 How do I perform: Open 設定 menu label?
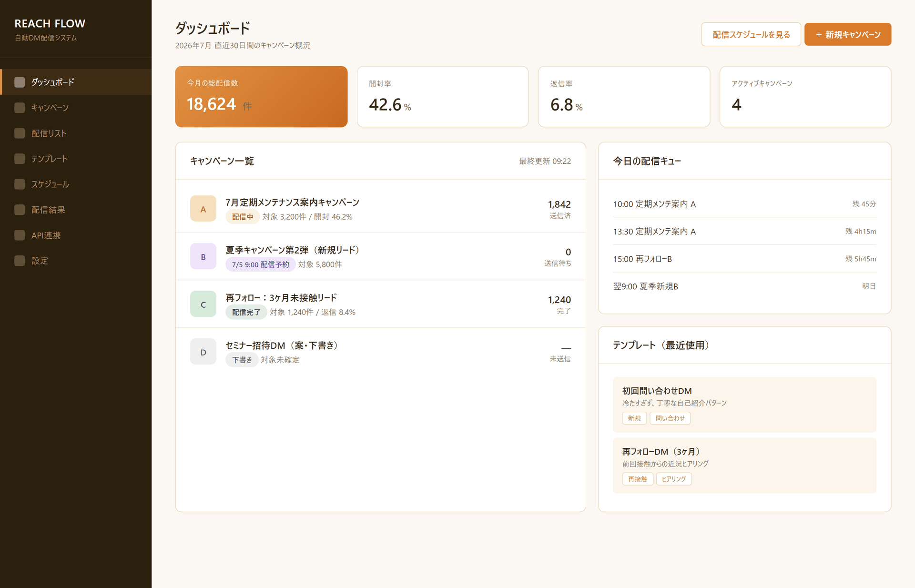pos(40,261)
